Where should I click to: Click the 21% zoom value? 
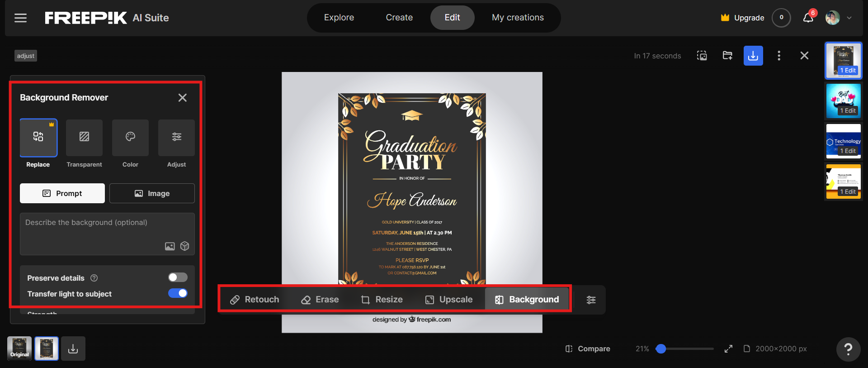642,349
